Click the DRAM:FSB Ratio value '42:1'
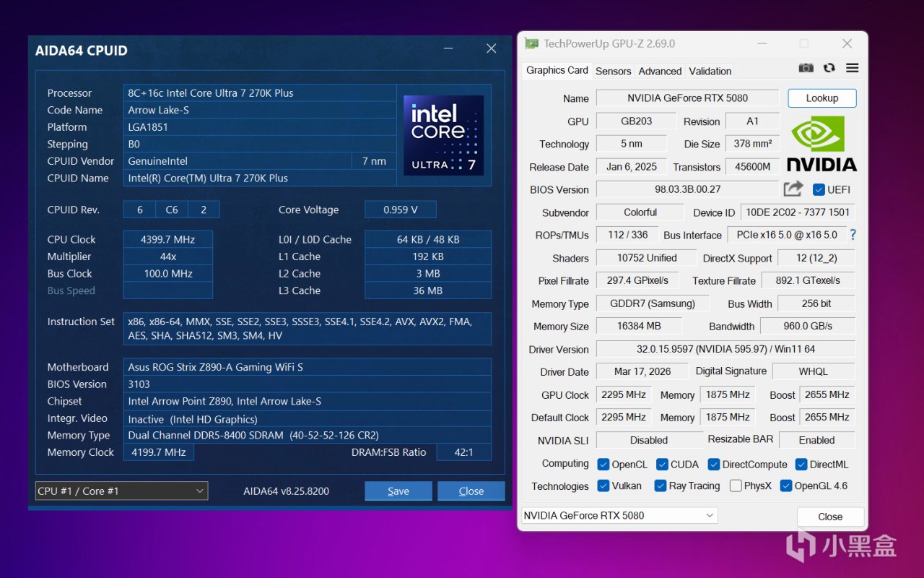The width and height of the screenshot is (924, 578). click(x=463, y=452)
